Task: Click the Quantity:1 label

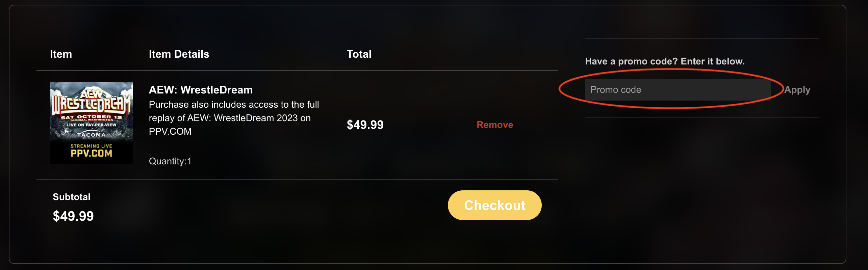Action: [170, 161]
